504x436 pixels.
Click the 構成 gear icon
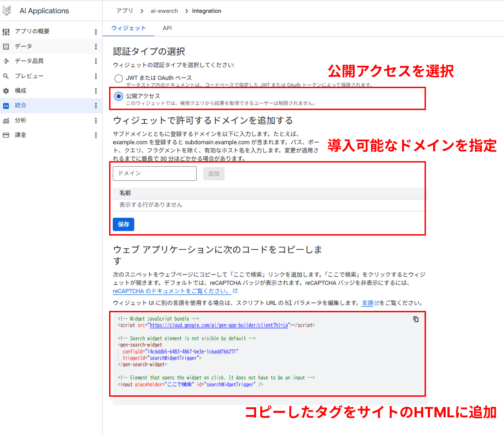[x=6, y=91]
